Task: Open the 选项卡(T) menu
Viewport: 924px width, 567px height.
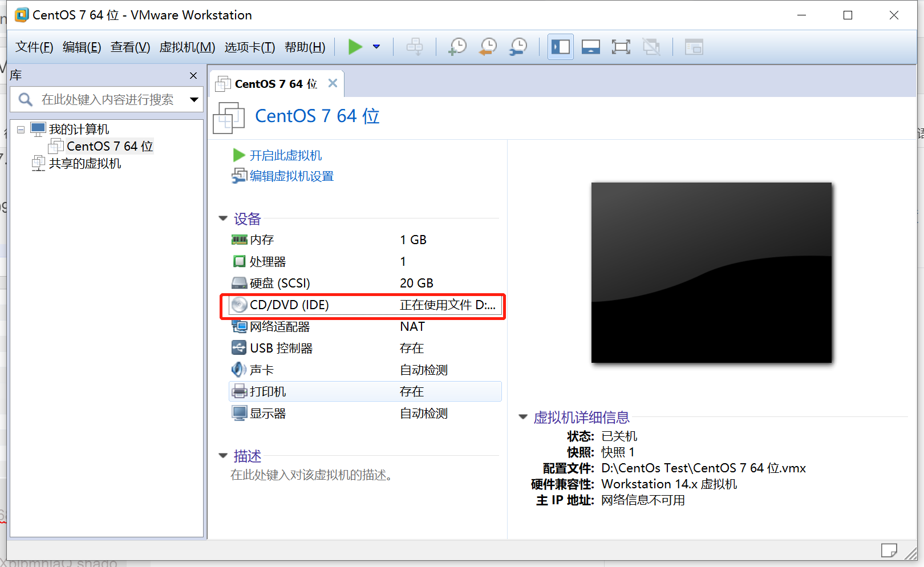Action: click(249, 47)
